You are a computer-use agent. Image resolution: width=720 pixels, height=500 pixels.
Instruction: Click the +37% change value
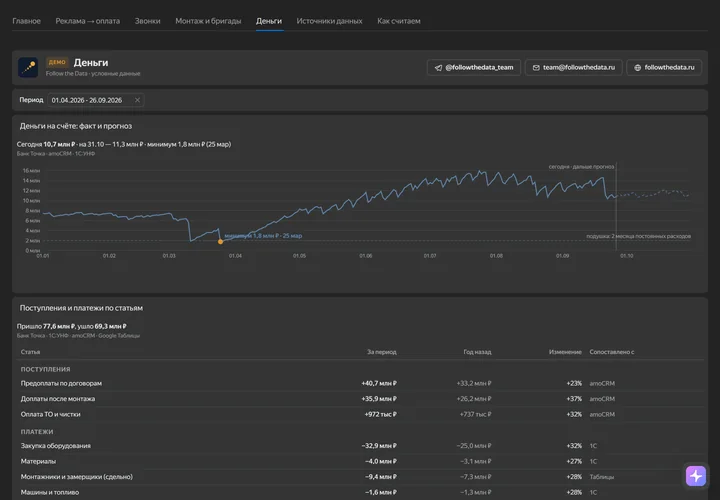(x=574, y=399)
